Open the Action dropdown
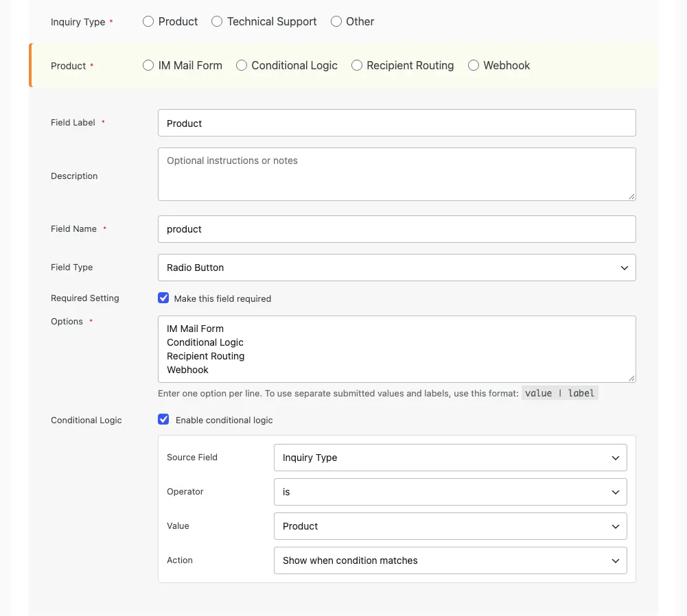 [450, 560]
